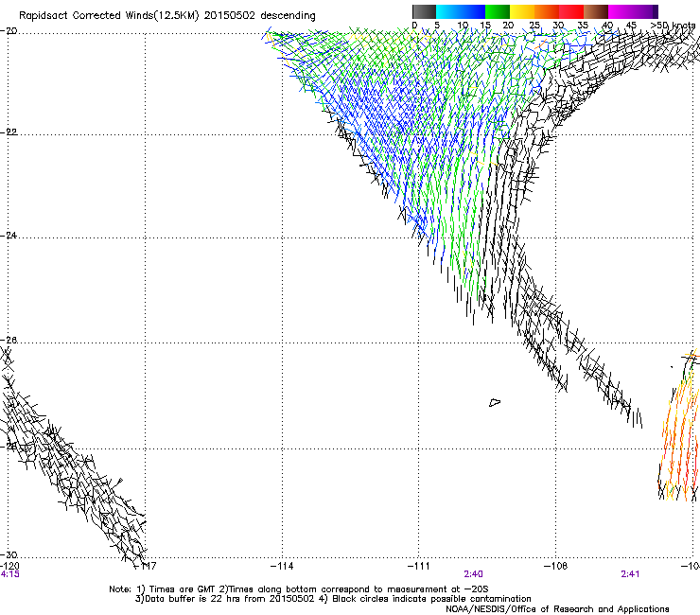
Task: Click the NOAA/NESDIS credit text
Action: 557,609
